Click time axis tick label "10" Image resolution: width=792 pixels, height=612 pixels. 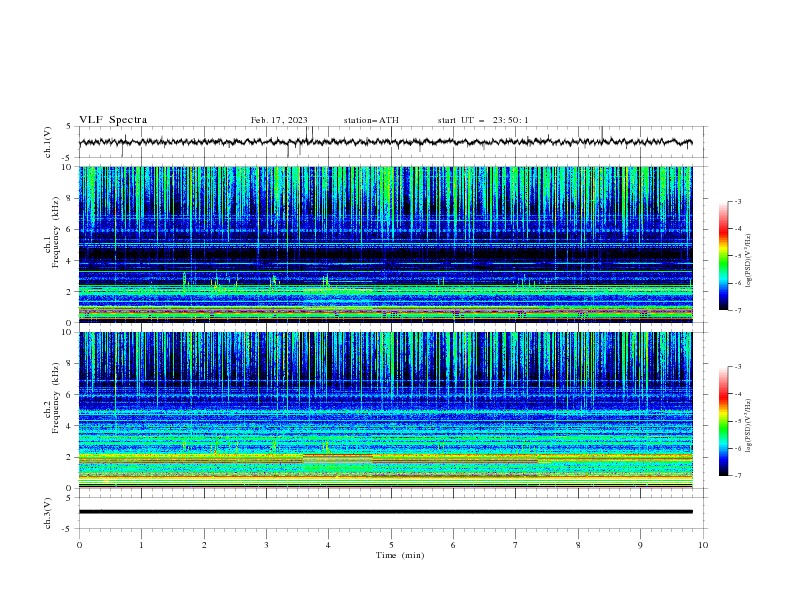pos(703,545)
